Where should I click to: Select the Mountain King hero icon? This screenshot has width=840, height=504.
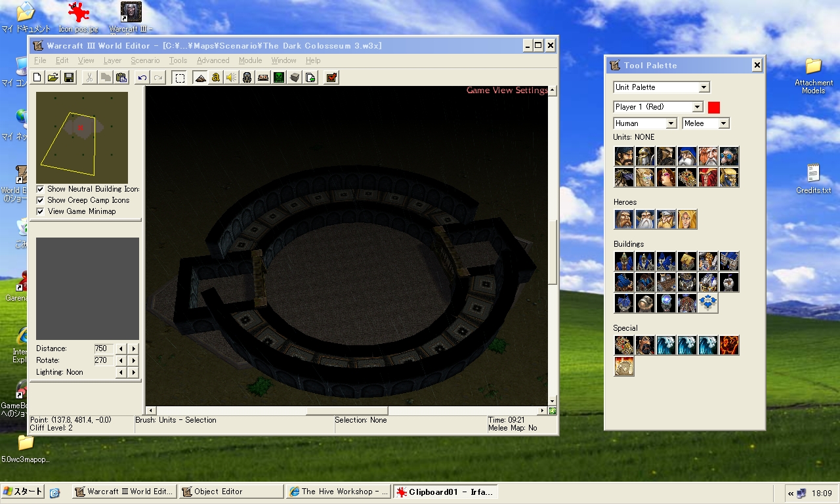pyautogui.click(x=666, y=219)
